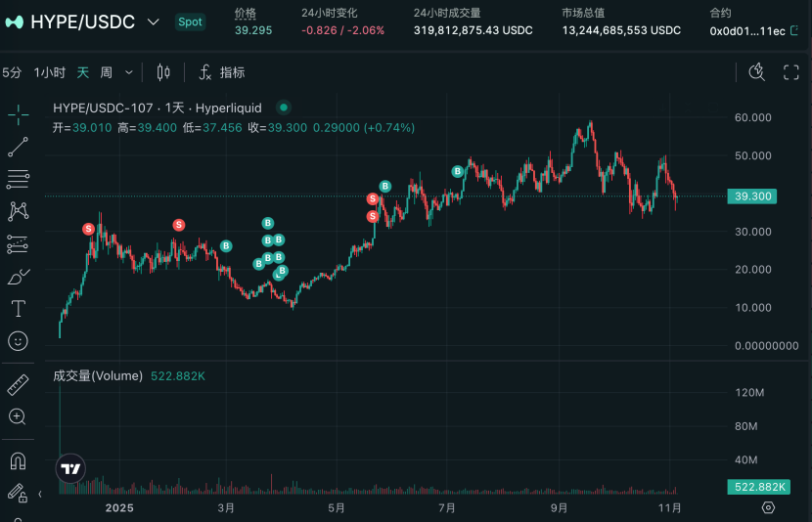812x522 pixels.
Task: Click the S sell marker near 3月 peak
Action: 179,225
